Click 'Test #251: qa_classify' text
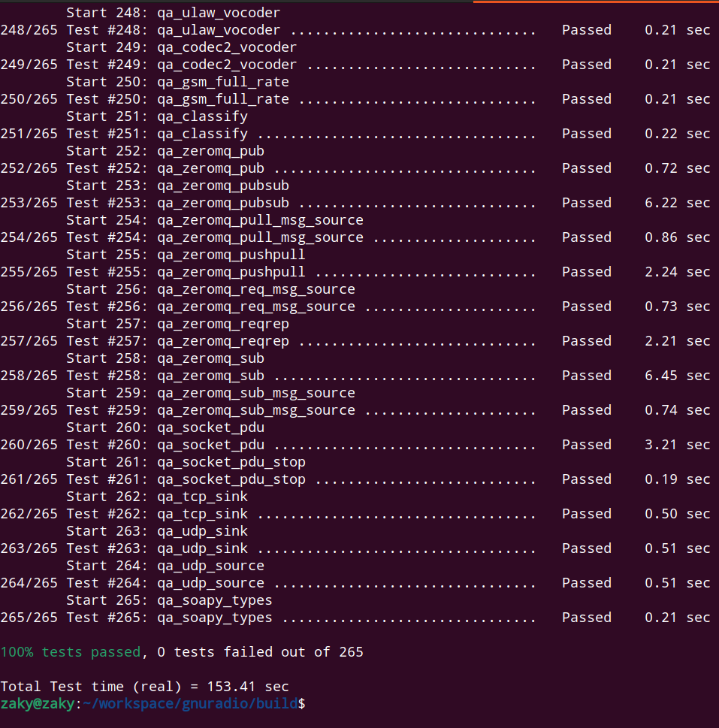The width and height of the screenshot is (719, 728). 156,134
